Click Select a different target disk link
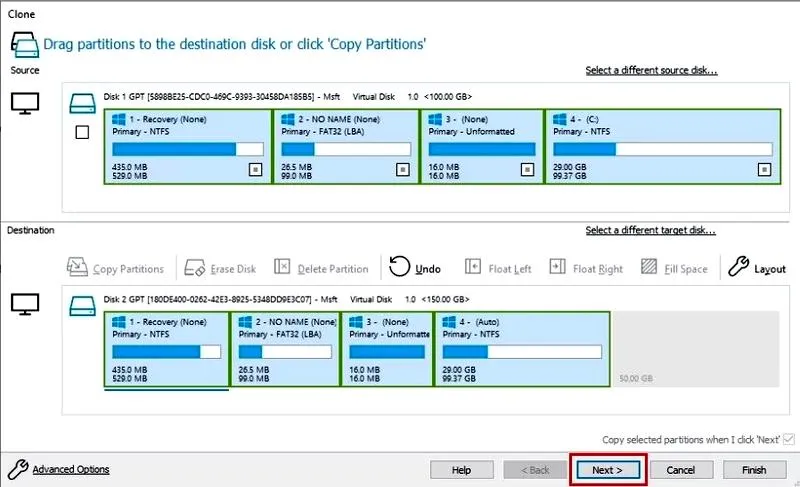The width and height of the screenshot is (800, 487). point(651,230)
